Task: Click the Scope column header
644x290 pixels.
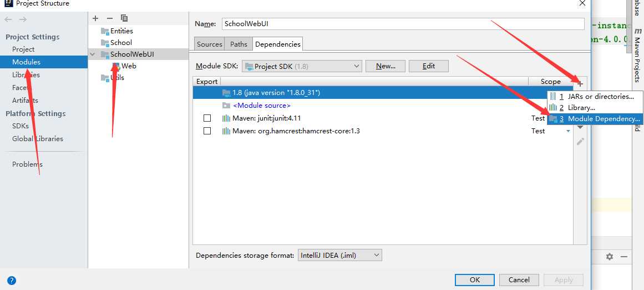Action: pyautogui.click(x=550, y=82)
